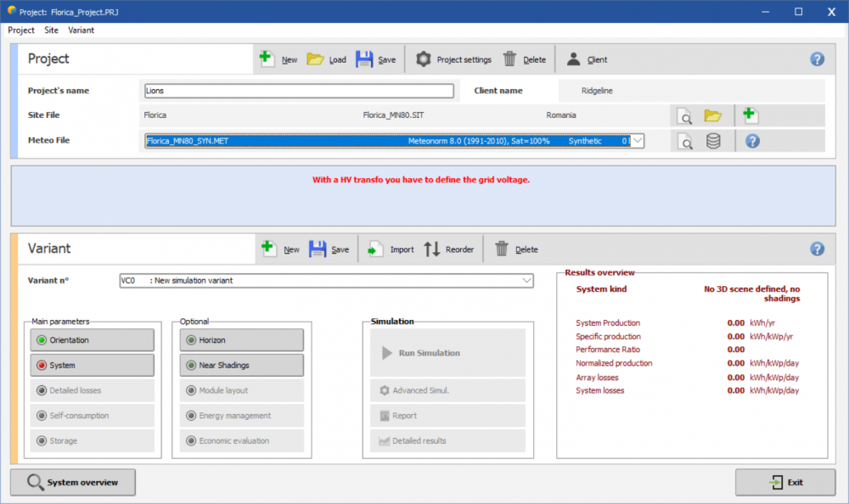Screen dimensions: 849x504
Task: Click the Reorder variants icon
Action: 432,249
